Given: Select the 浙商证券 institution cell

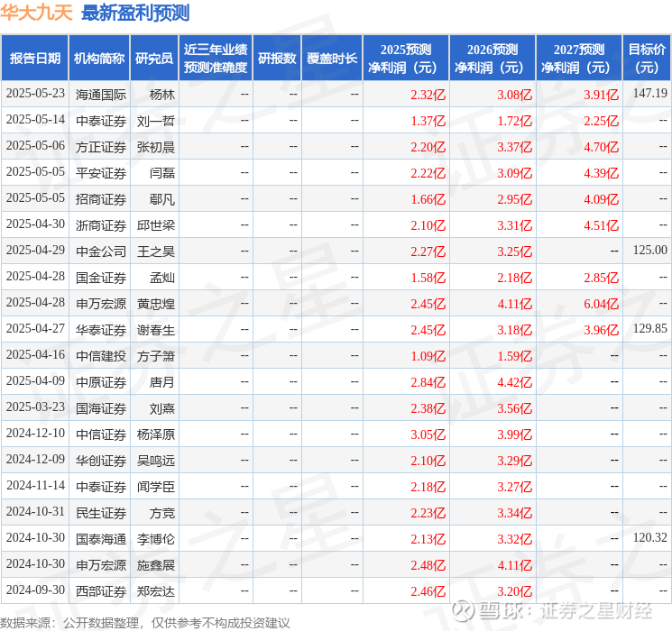Looking at the screenshot, I should (101, 225).
